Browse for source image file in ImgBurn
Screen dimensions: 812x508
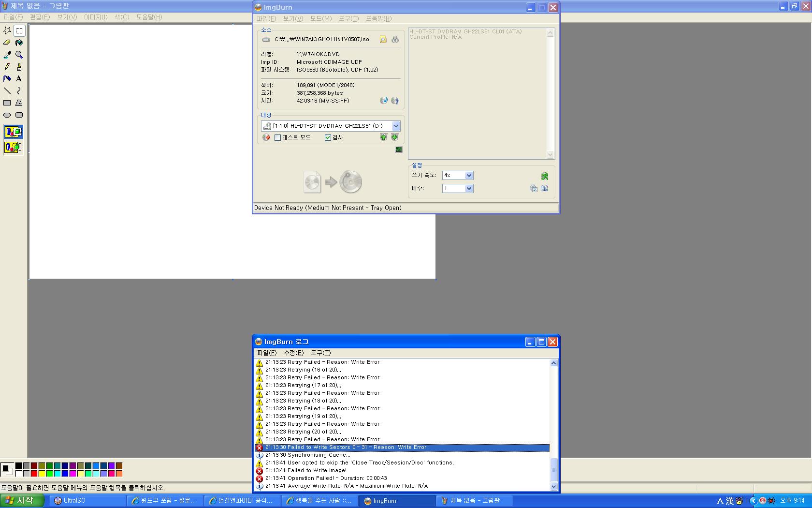click(383, 39)
